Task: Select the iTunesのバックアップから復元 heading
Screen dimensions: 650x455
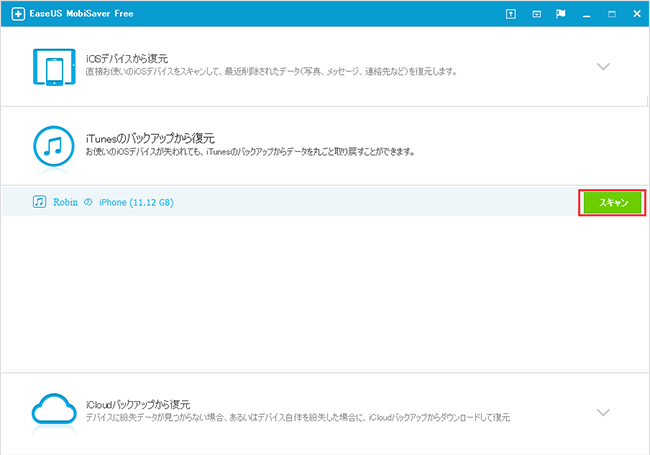Action: pyautogui.click(x=150, y=138)
